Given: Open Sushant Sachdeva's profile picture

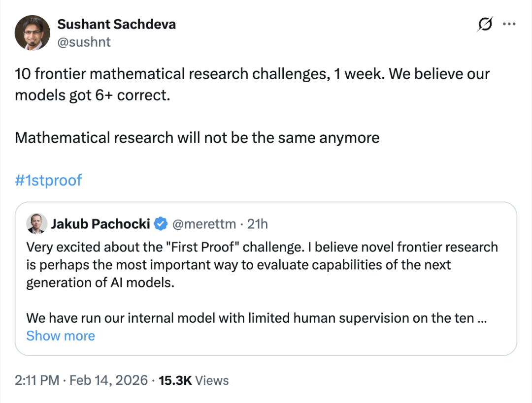Looking at the screenshot, I should click(33, 32).
